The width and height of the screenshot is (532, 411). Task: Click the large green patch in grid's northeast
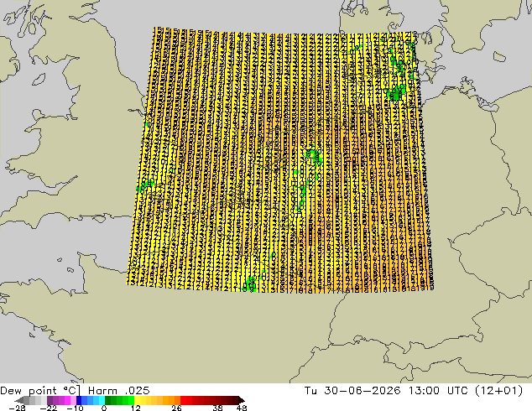click(396, 92)
